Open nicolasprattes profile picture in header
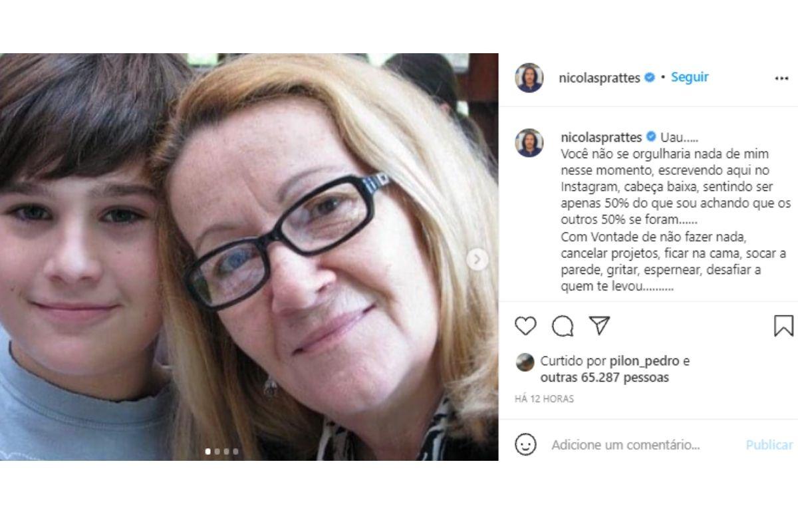The image size is (798, 532). point(529,78)
